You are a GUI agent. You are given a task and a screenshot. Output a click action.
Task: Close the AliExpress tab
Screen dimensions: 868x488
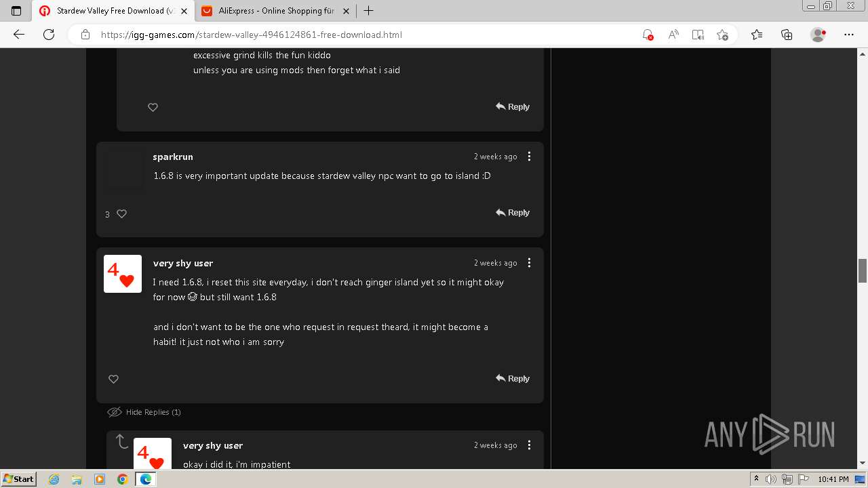click(346, 11)
